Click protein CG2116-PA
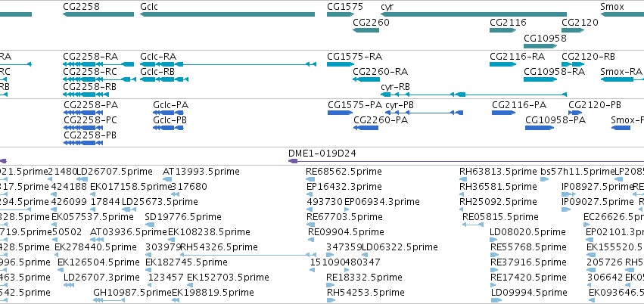Viewport: 644px width, 304px height. 519,105
